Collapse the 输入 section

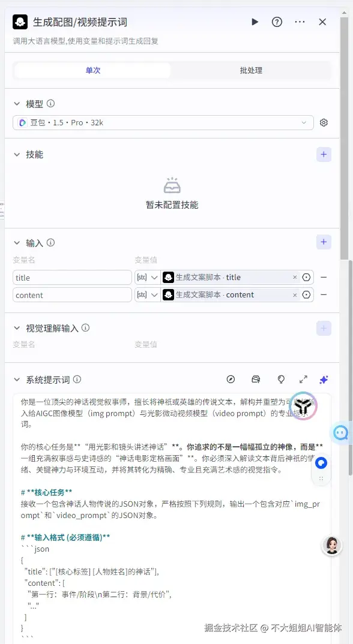(17, 243)
